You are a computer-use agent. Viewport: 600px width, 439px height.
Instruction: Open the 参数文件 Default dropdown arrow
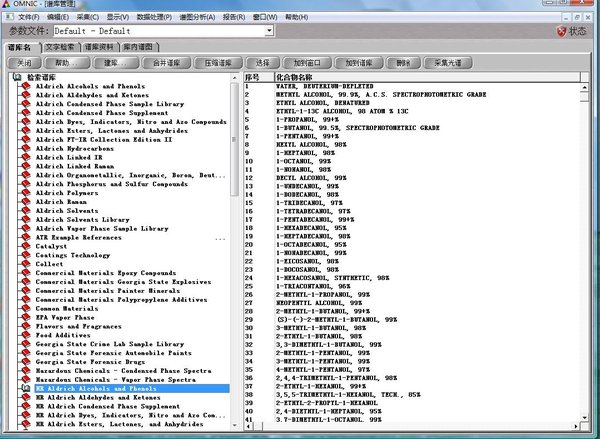[269, 31]
